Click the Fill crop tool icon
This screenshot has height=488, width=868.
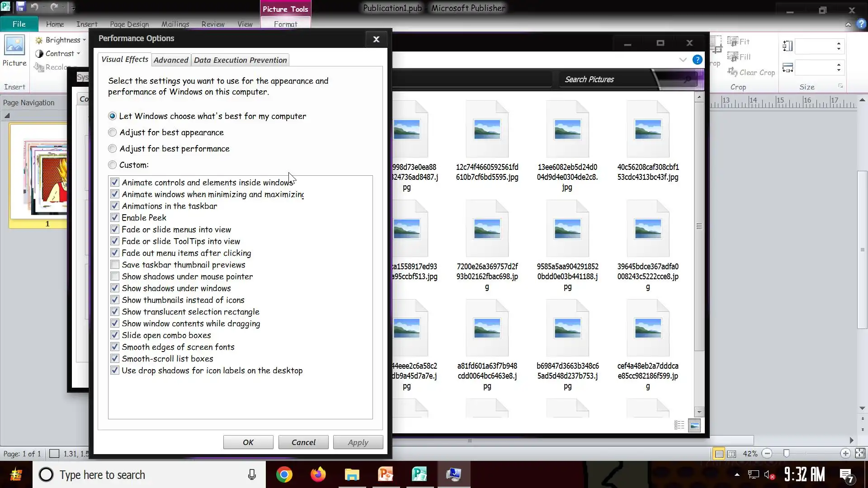point(732,57)
